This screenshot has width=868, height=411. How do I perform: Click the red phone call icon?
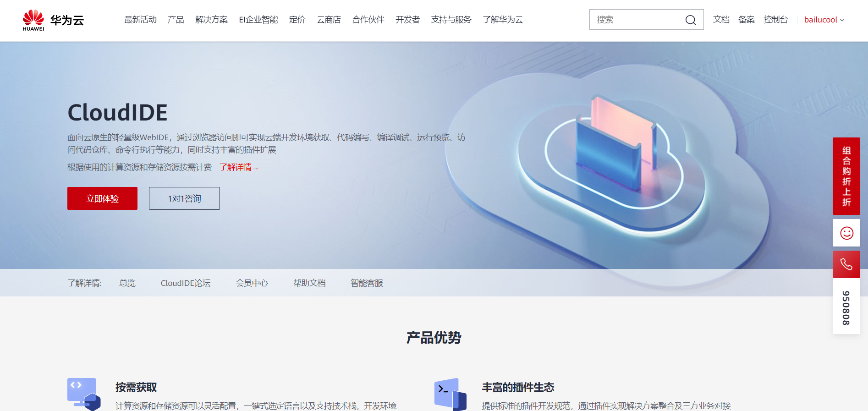tap(846, 264)
